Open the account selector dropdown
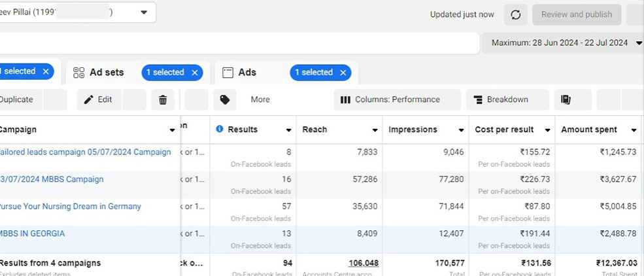This screenshot has width=644, height=276. tap(144, 12)
